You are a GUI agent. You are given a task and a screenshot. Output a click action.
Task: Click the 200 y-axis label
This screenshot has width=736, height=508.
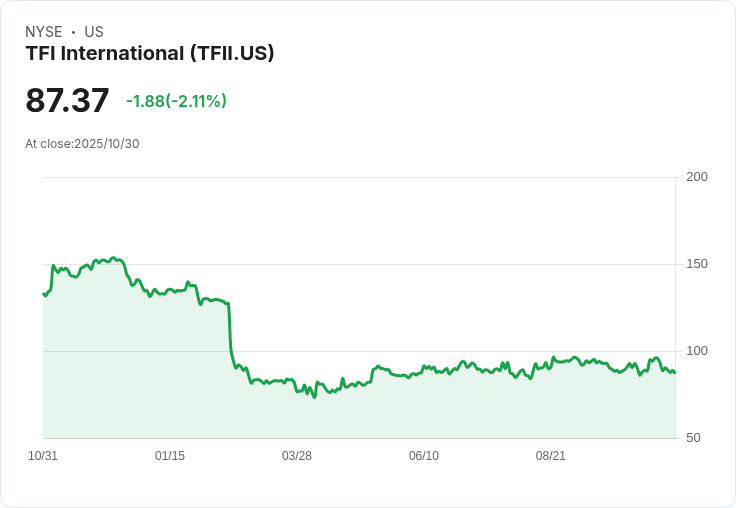[x=697, y=177]
